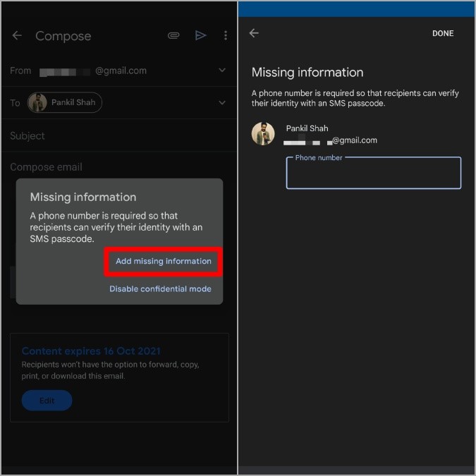
Task: Expand the To recipients chevron
Action: coord(222,103)
